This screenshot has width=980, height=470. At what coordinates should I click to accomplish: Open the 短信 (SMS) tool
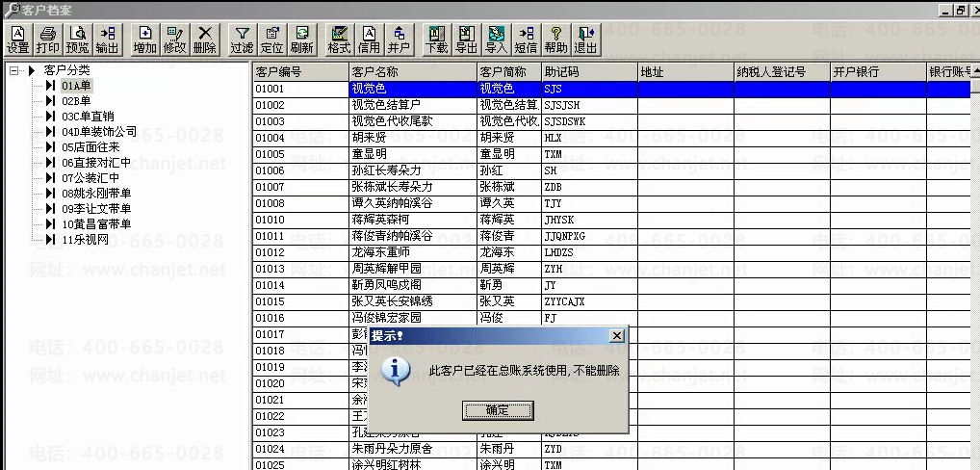tap(526, 39)
